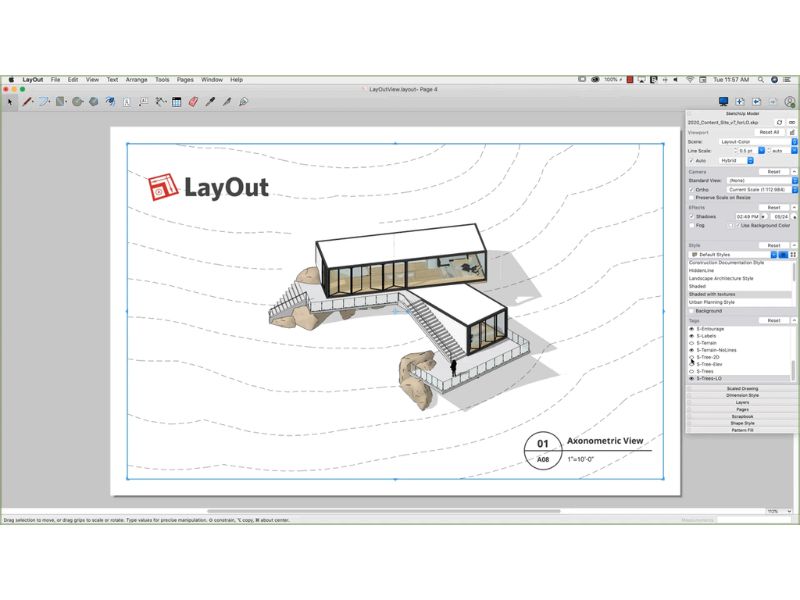This screenshot has height=600, width=800.
Task: Expand the Layers panel
Action: [742, 402]
